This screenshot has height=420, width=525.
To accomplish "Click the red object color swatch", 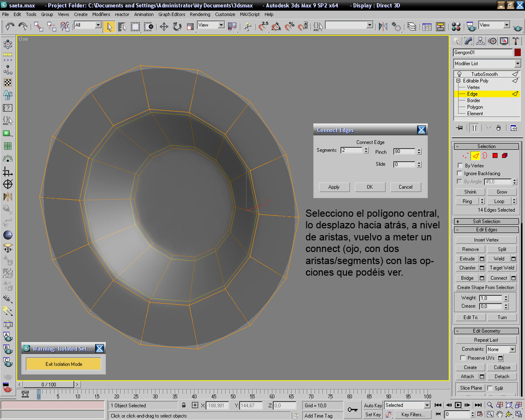I will [517, 52].
